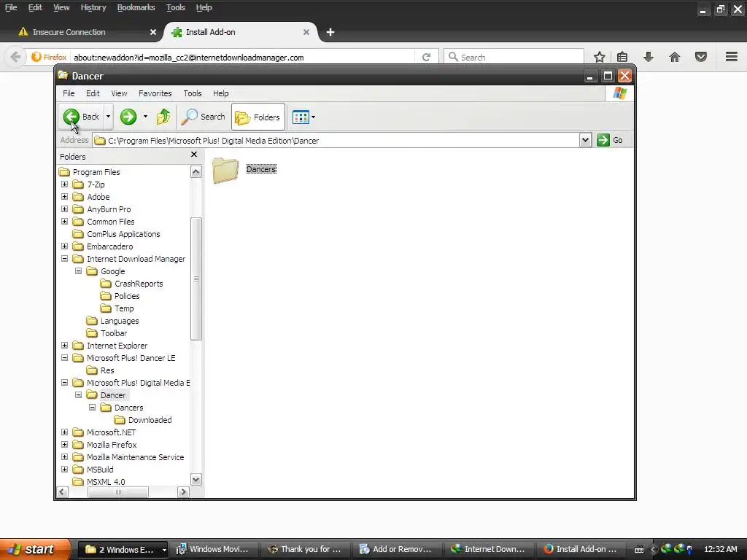This screenshot has width=747, height=560.
Task: Expand the Embarcadero folder
Action: [64, 246]
